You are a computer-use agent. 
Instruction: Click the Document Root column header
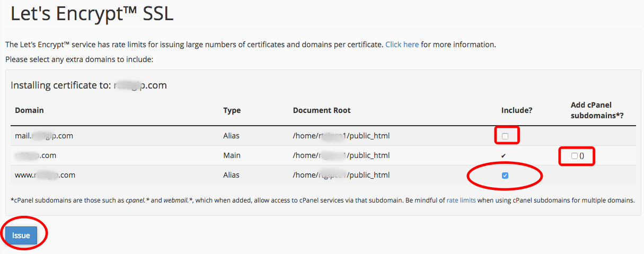click(321, 110)
